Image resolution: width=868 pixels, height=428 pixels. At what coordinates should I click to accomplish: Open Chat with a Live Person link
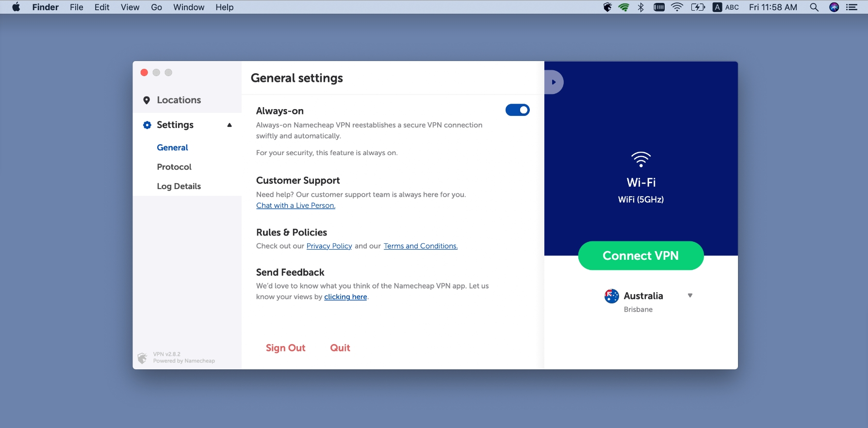[295, 206]
